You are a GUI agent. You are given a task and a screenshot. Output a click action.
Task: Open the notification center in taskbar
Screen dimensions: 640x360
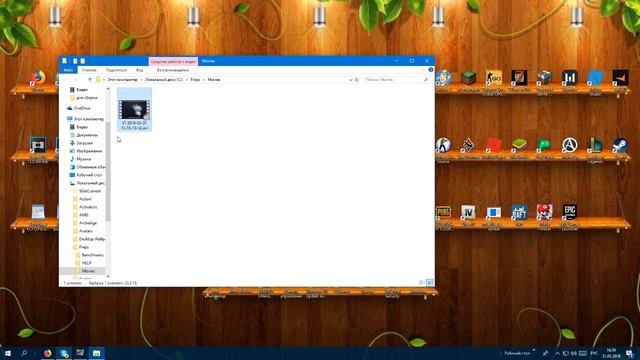[x=630, y=353]
